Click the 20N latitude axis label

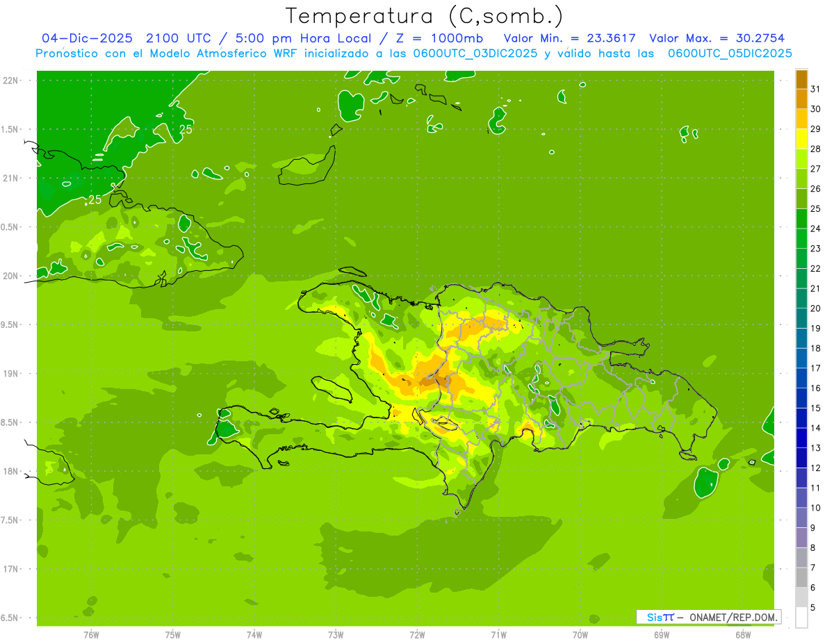point(10,276)
